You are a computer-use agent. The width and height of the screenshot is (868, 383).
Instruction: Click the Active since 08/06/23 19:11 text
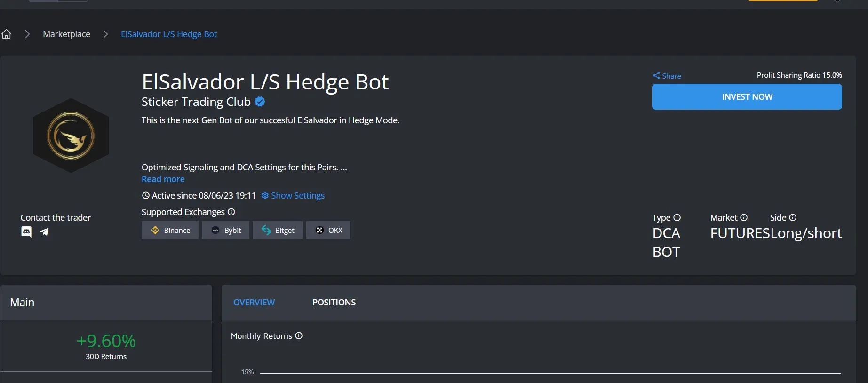click(x=204, y=195)
